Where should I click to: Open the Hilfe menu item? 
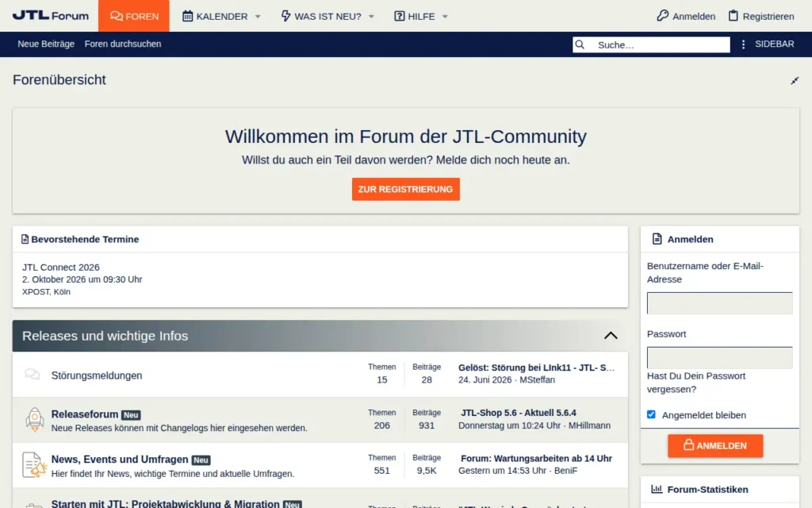(414, 16)
